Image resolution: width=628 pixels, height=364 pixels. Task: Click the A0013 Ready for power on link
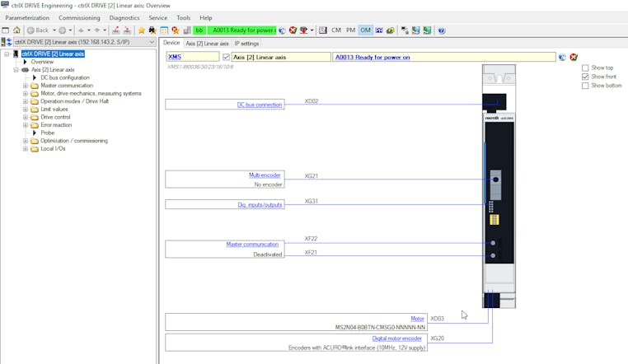pos(373,57)
